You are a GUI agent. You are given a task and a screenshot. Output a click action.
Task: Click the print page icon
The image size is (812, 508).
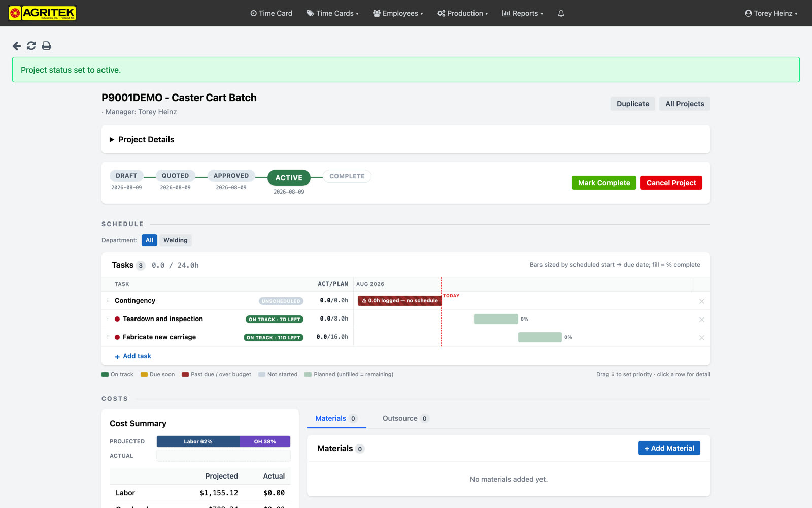pyautogui.click(x=46, y=46)
